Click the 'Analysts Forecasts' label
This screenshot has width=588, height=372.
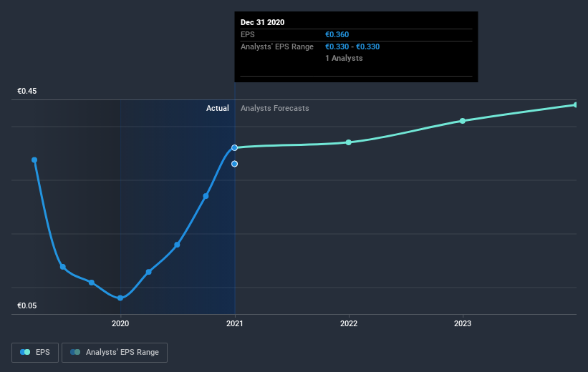[x=274, y=108]
